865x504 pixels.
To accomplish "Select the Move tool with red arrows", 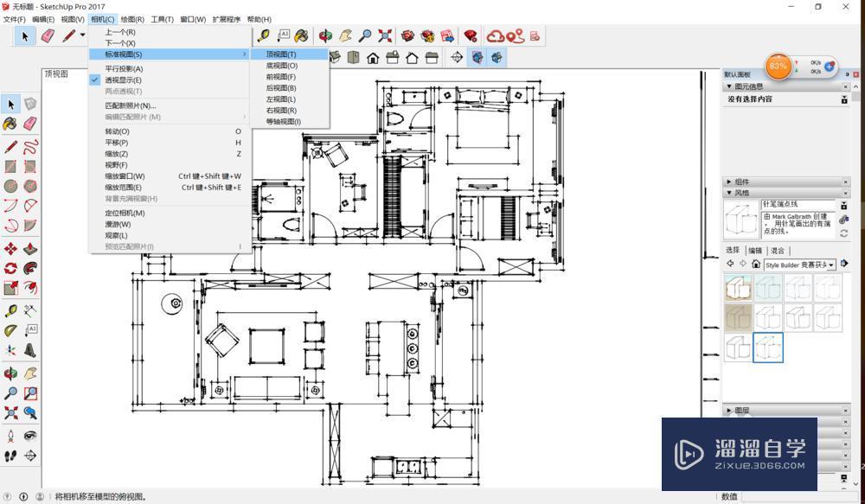I will (x=10, y=249).
